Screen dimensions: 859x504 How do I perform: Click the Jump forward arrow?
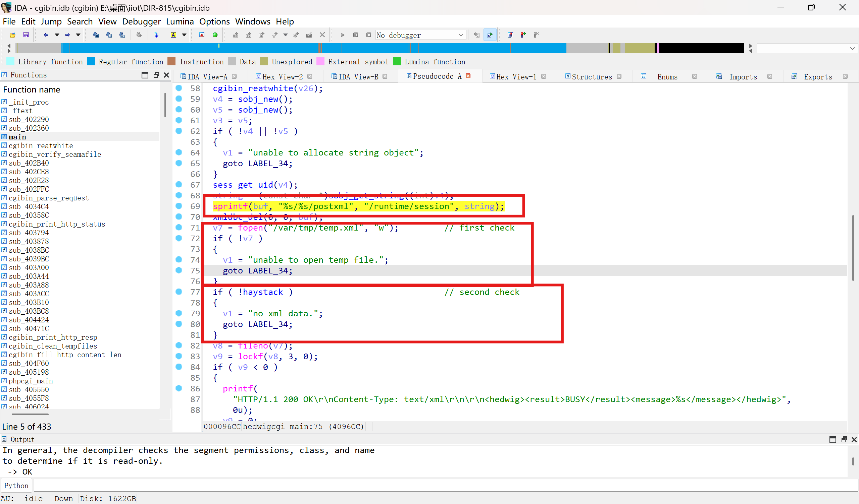pos(67,35)
